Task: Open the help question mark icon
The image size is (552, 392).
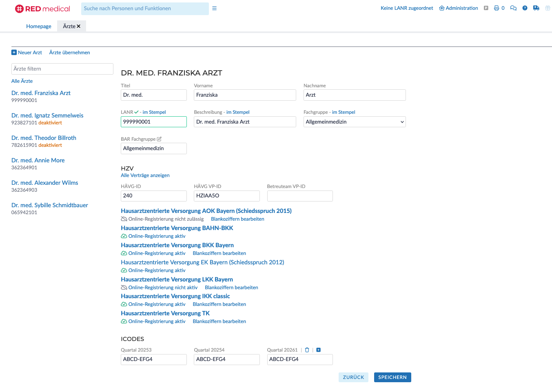Action: 525,8
